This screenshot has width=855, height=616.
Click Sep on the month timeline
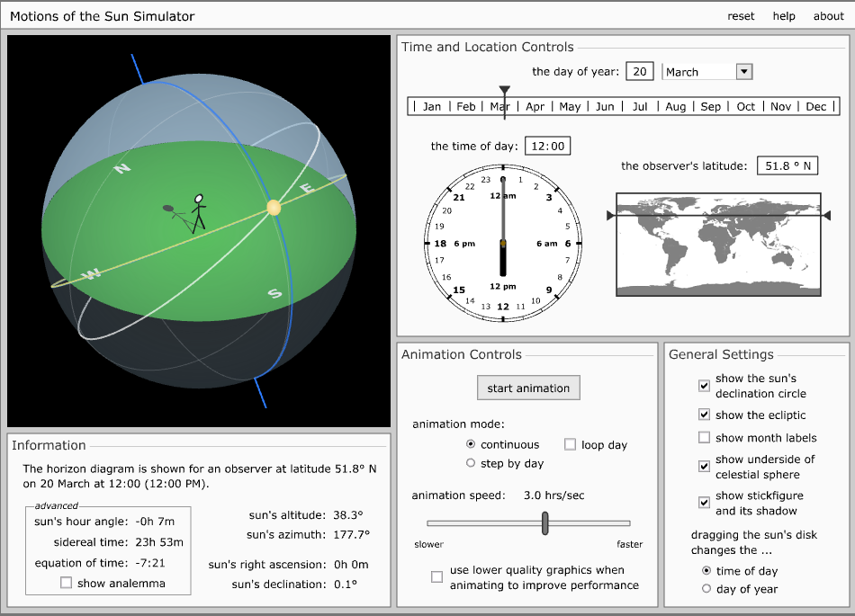click(x=710, y=107)
